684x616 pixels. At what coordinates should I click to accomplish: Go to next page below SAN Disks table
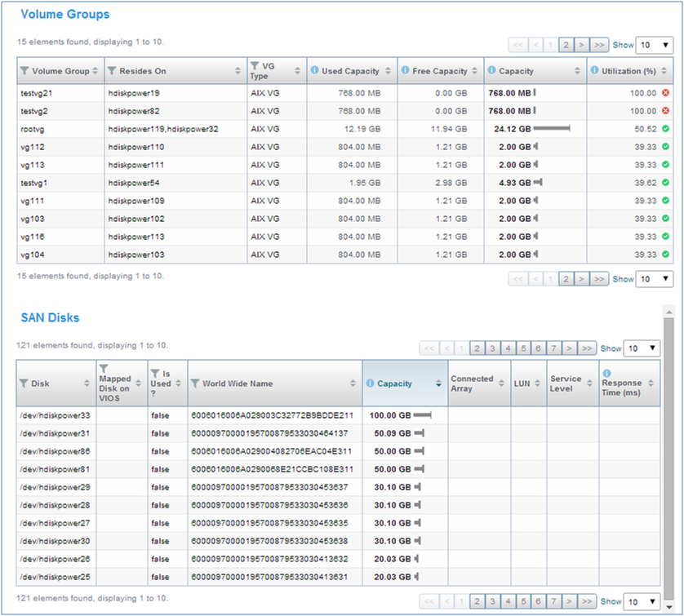569,601
